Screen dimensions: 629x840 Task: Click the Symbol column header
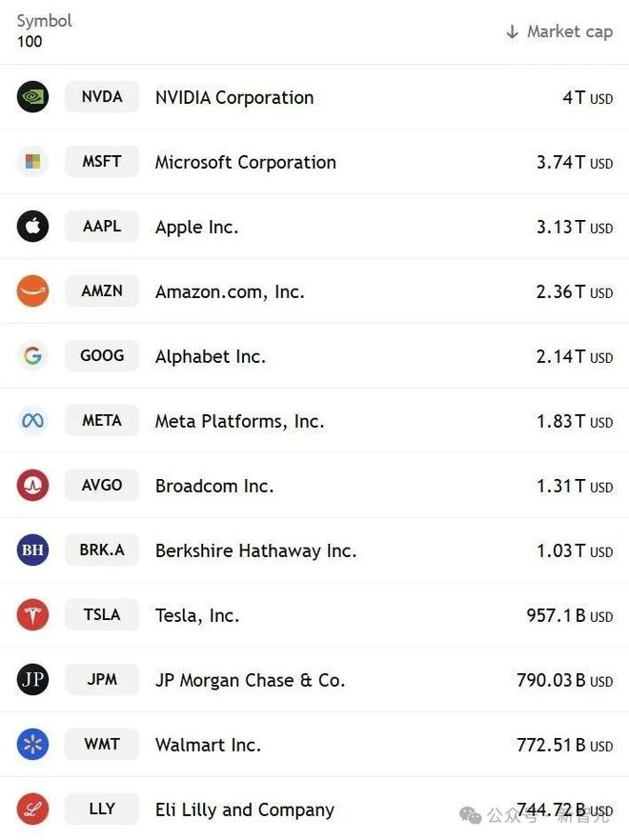point(44,21)
